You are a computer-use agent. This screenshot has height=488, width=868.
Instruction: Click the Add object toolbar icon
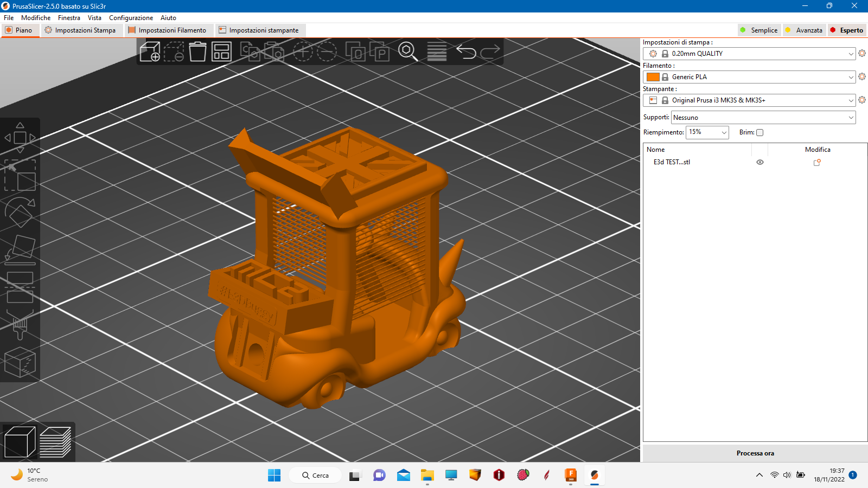[150, 52]
